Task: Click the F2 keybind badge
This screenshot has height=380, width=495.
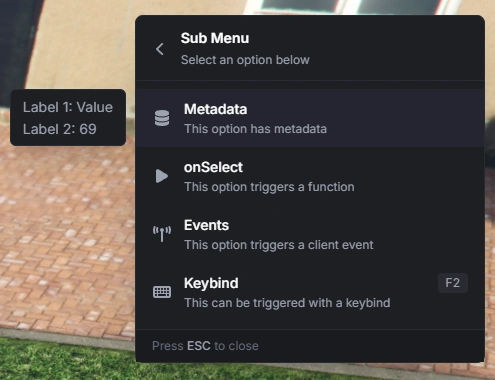Action: pyautogui.click(x=453, y=283)
